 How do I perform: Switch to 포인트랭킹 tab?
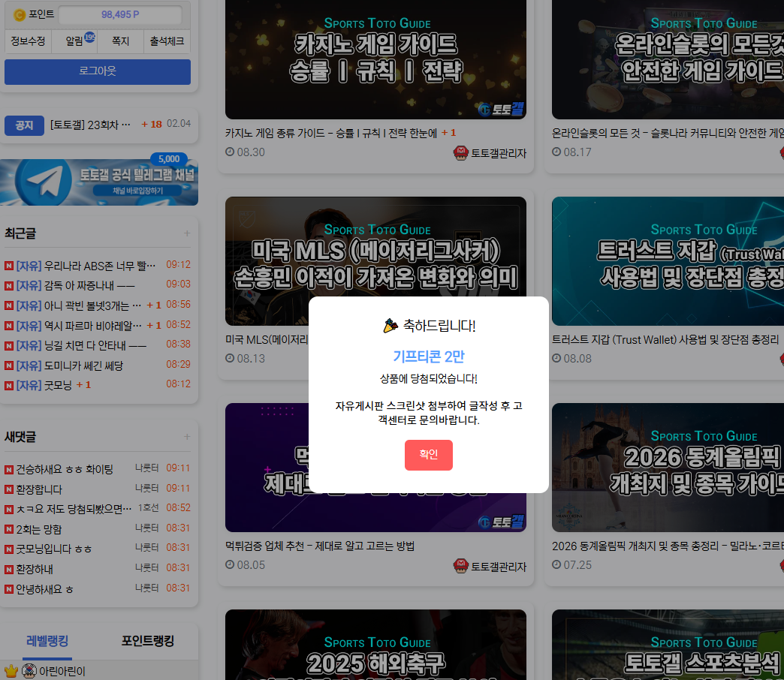(x=148, y=641)
